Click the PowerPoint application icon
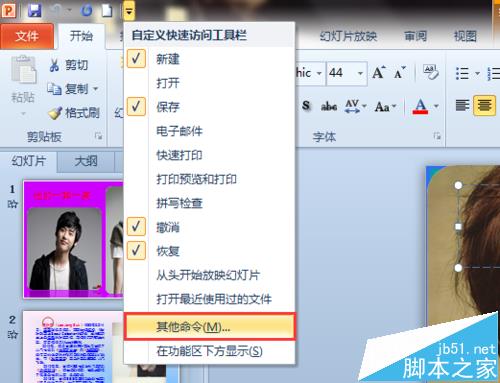Image resolution: width=500 pixels, height=383 pixels. [x=8, y=10]
